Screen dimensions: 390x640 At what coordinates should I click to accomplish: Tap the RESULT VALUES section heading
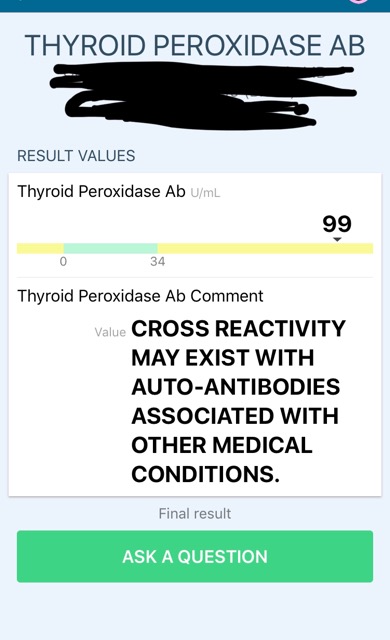tap(76, 156)
